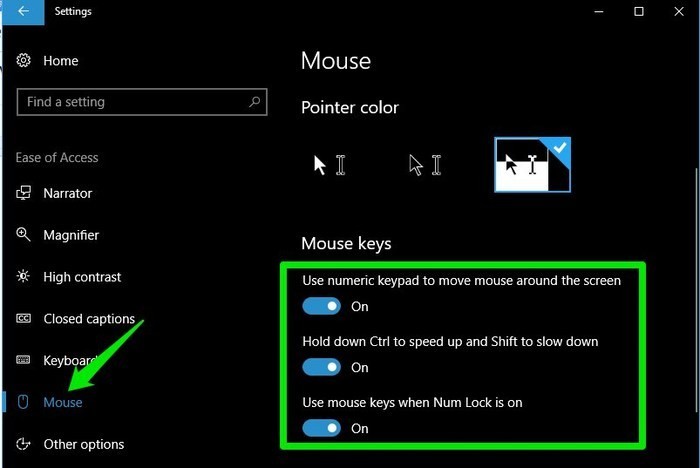
Task: Turn off mouse keys with Num Lock
Action: [x=322, y=428]
